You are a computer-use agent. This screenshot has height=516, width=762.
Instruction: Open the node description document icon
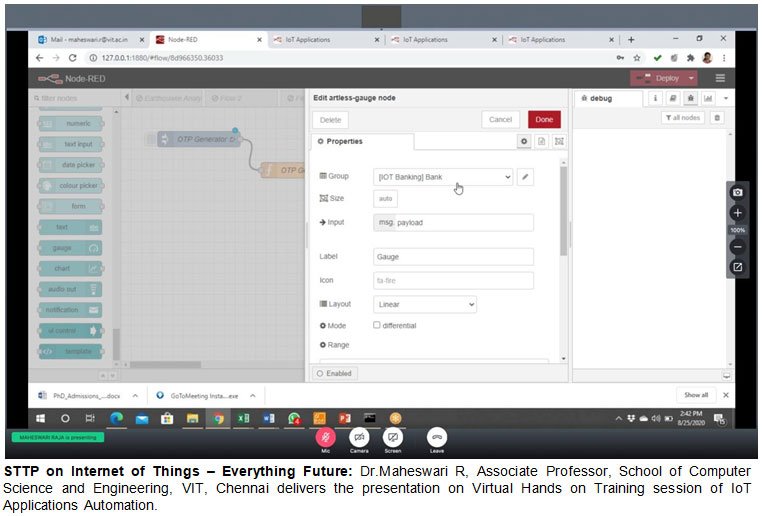(x=541, y=142)
